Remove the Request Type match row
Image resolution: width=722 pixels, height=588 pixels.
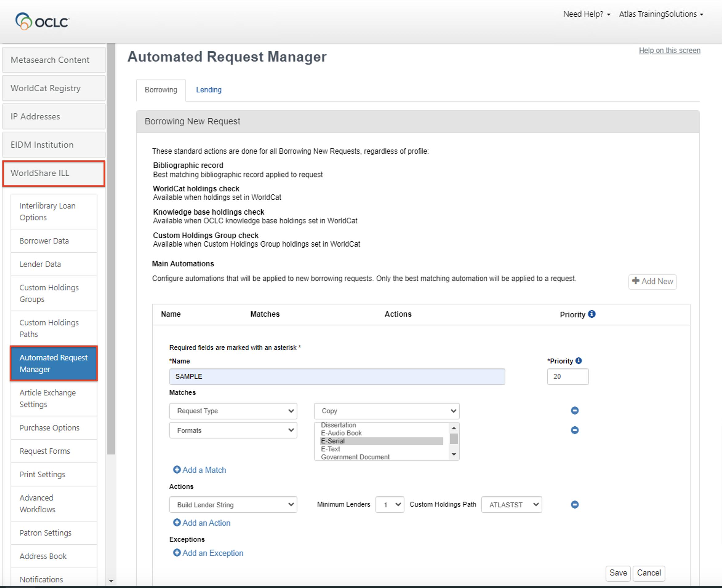click(575, 411)
